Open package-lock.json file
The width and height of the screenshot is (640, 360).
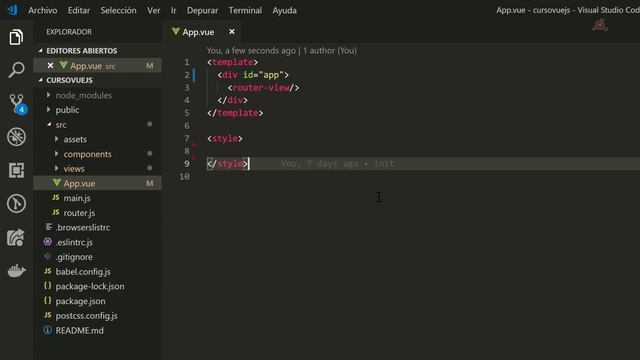click(90, 286)
